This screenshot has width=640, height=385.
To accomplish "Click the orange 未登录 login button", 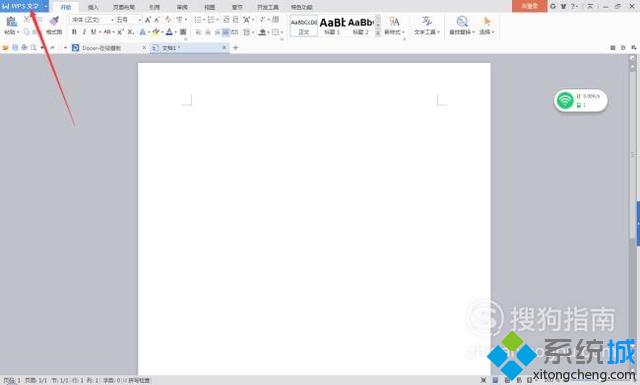I will click(x=529, y=6).
